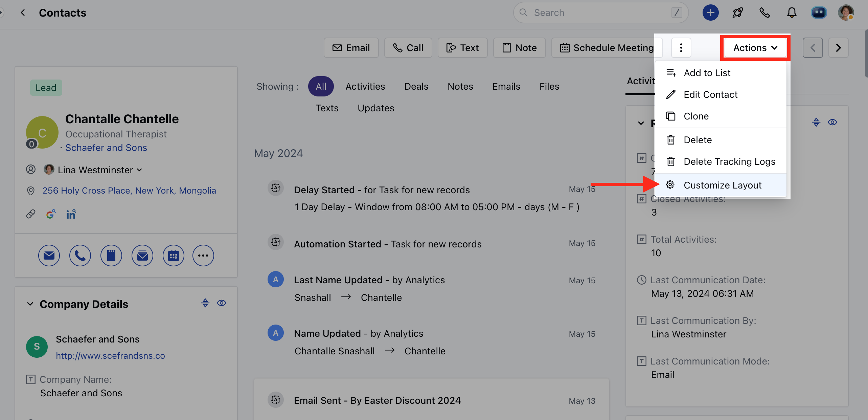
Task: Click the blue plus quick-add button
Action: [x=710, y=13]
